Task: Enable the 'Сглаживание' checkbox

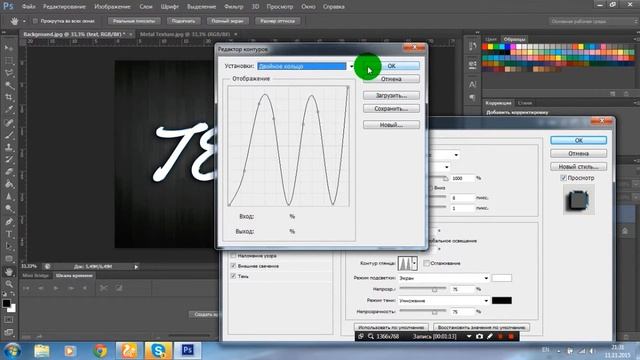Action: (427, 263)
